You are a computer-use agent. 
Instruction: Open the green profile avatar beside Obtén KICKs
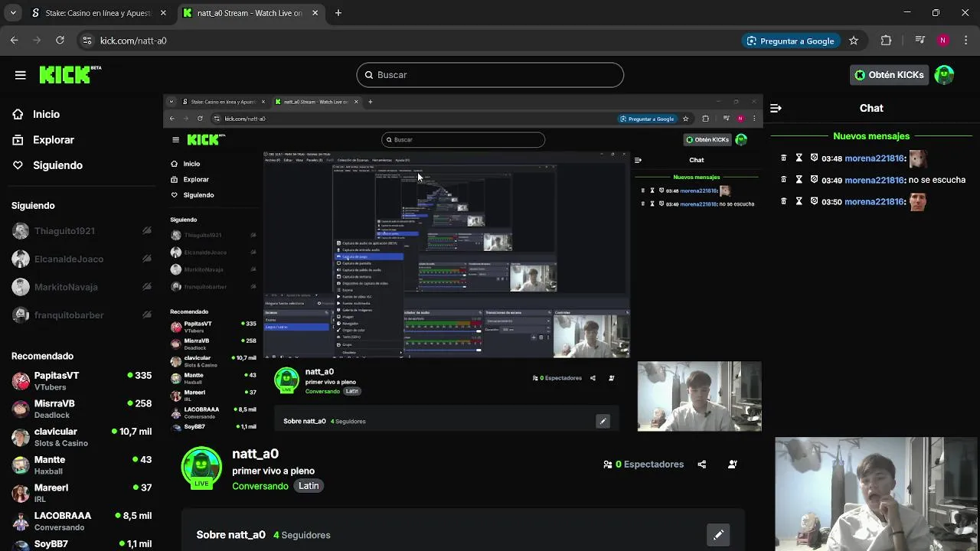(x=944, y=74)
